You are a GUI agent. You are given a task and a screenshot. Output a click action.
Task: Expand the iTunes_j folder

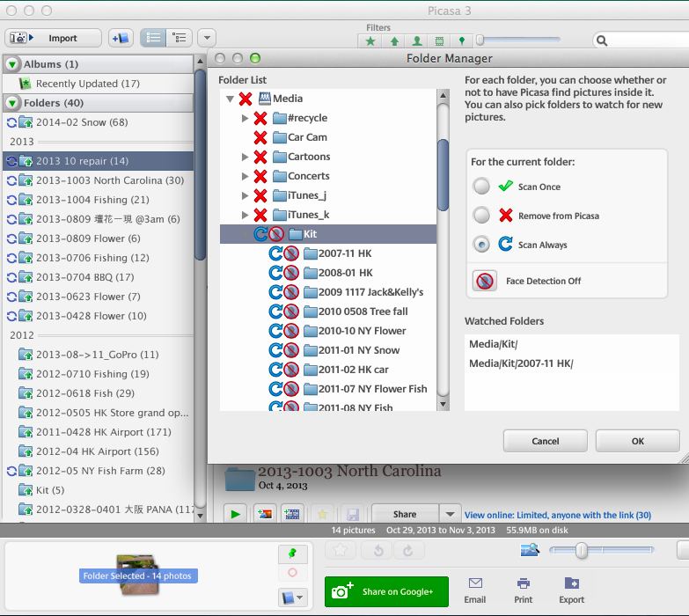coord(246,195)
